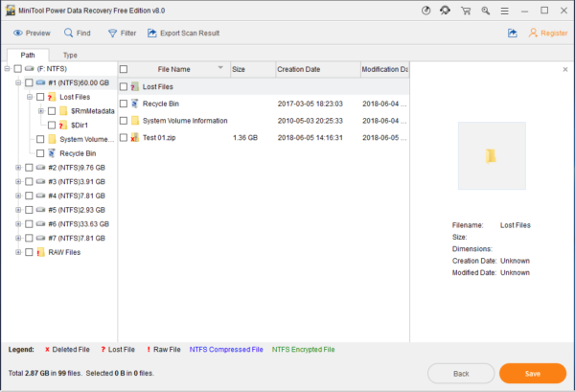This screenshot has width=575, height=392.
Task: Tick the RAW Files checkbox
Action: click(29, 252)
